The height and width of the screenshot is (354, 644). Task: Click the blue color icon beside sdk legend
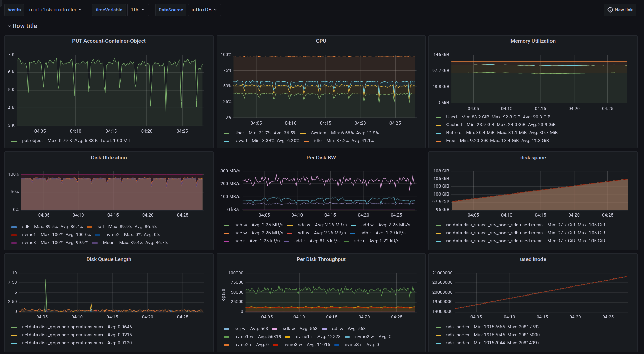[14, 227]
